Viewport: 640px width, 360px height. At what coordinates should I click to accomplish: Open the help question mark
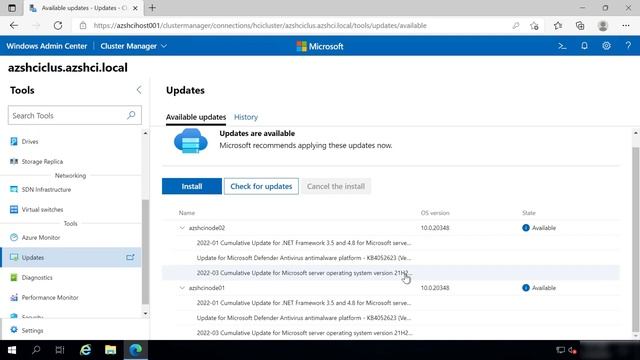click(x=628, y=46)
